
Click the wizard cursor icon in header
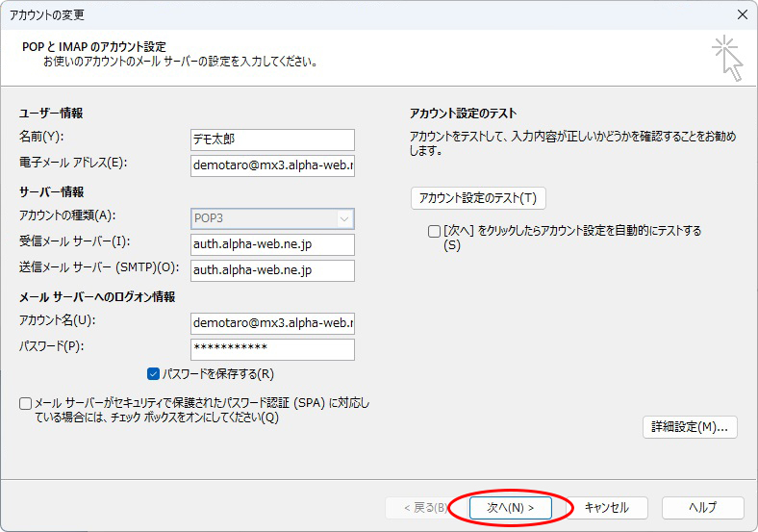[727, 59]
